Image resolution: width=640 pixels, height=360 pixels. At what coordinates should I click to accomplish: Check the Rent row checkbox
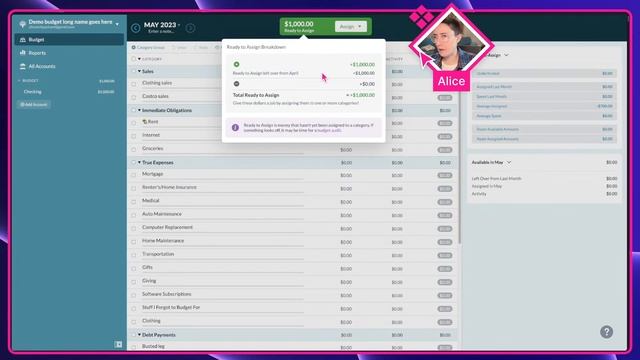tap(133, 122)
